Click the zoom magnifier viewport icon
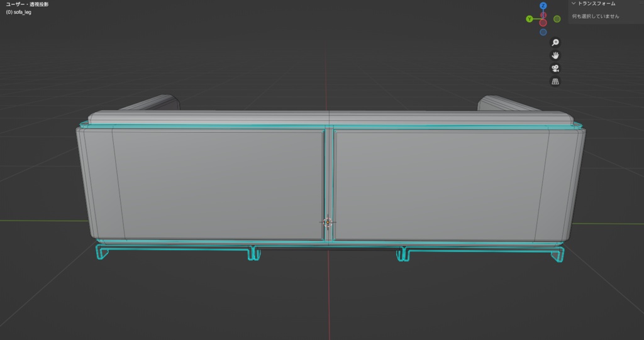 coord(555,42)
